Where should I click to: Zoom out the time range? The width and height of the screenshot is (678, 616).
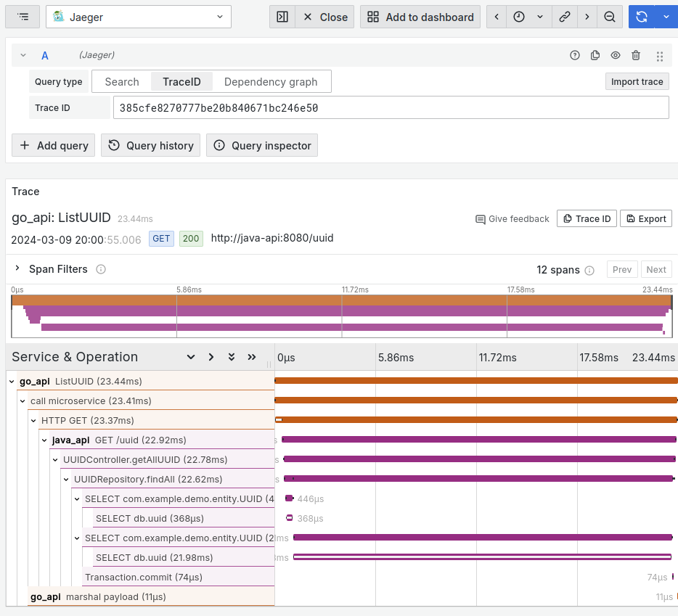[610, 17]
